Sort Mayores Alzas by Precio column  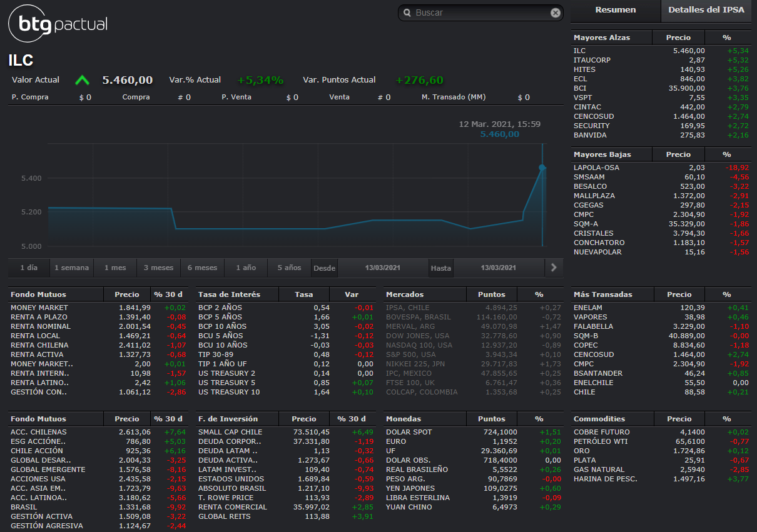[x=678, y=38]
